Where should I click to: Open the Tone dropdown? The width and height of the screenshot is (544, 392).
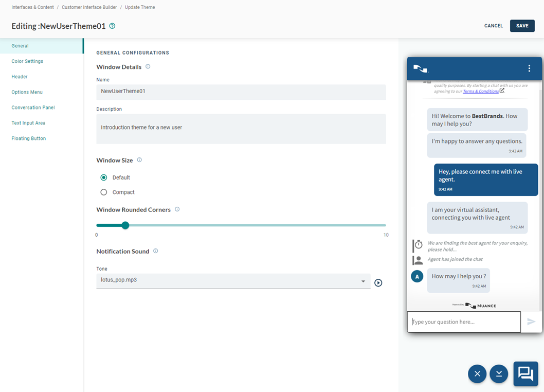tap(364, 281)
